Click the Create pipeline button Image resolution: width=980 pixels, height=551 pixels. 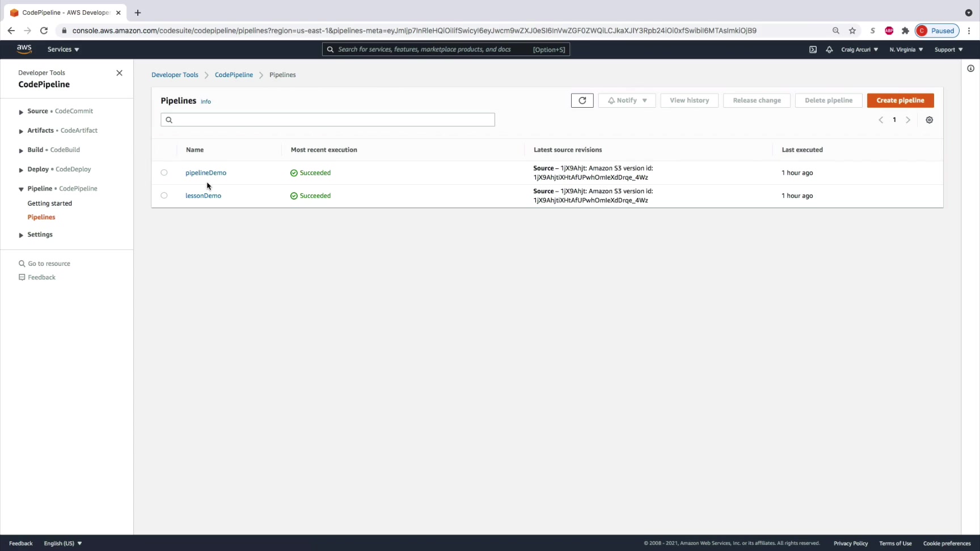(x=901, y=100)
